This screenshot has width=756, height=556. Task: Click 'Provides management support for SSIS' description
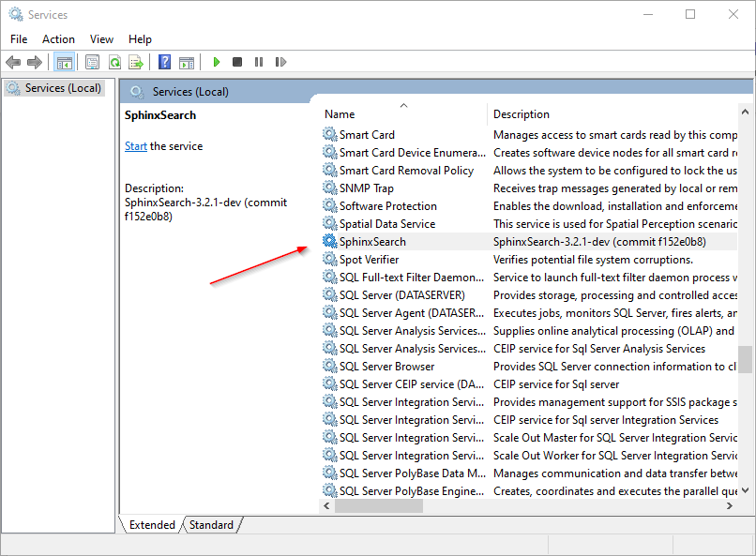pos(615,402)
